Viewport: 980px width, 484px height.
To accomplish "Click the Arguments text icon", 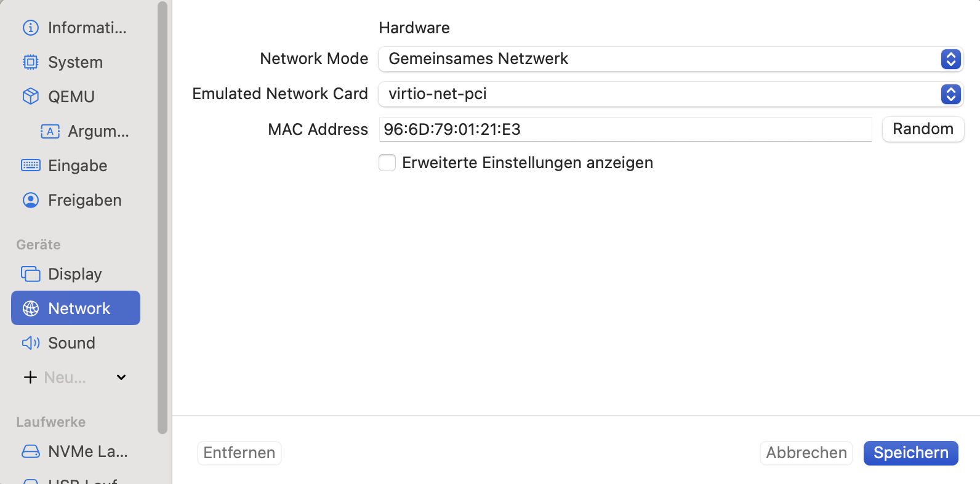I will coord(50,131).
